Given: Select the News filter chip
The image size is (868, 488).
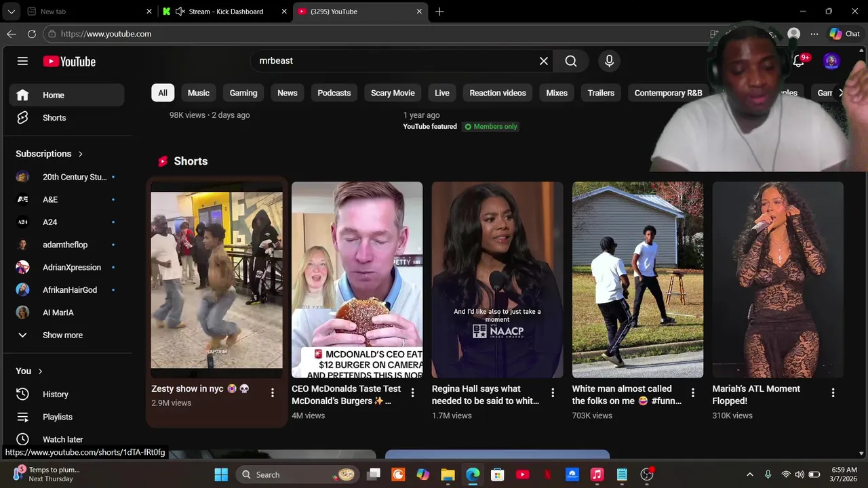Looking at the screenshot, I should click(x=288, y=93).
